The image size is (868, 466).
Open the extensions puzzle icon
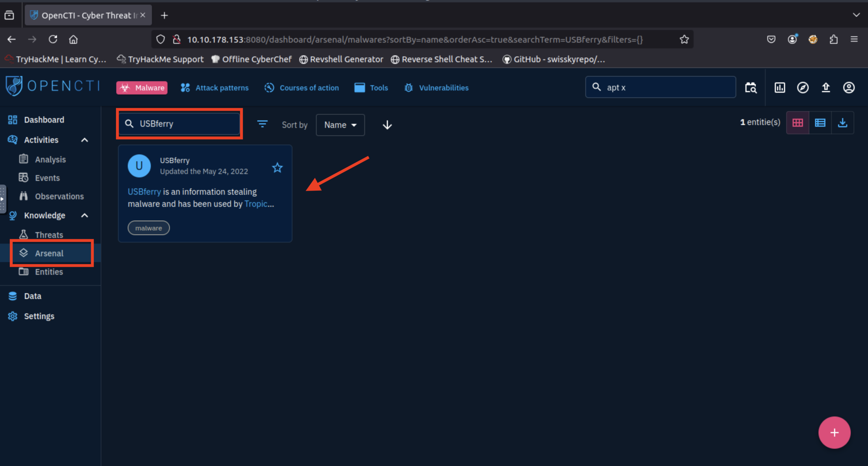coord(834,39)
